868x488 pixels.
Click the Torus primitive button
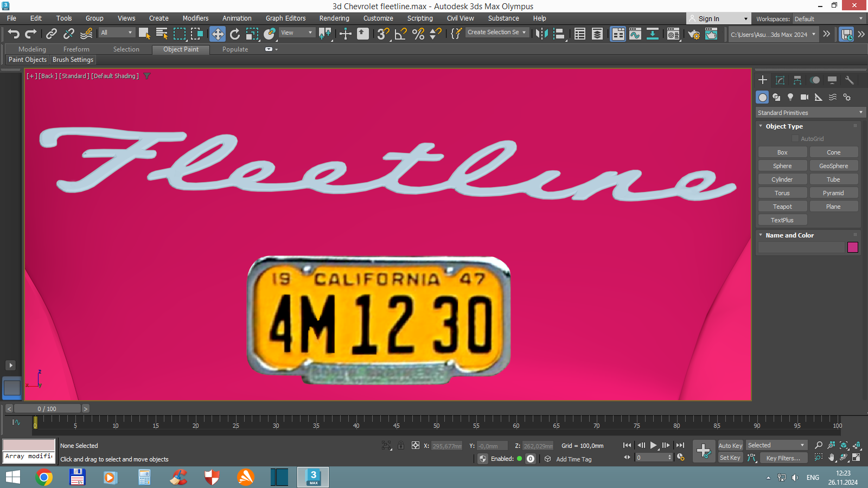coord(782,193)
